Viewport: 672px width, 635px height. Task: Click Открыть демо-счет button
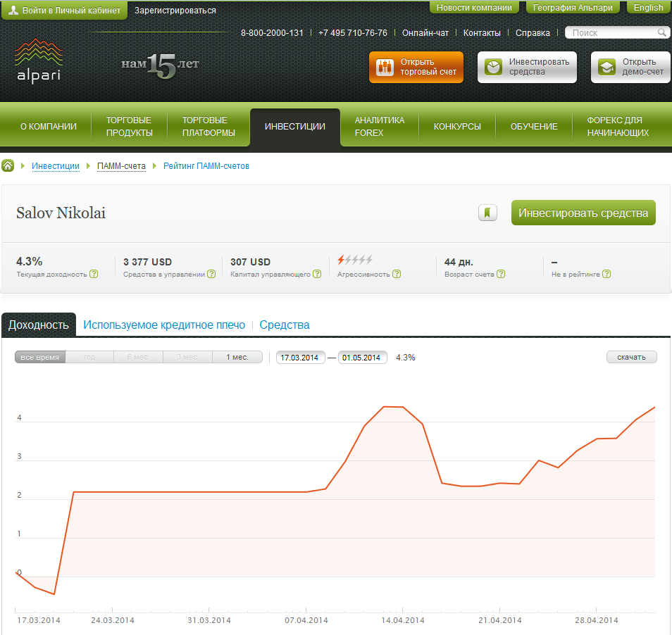point(631,67)
